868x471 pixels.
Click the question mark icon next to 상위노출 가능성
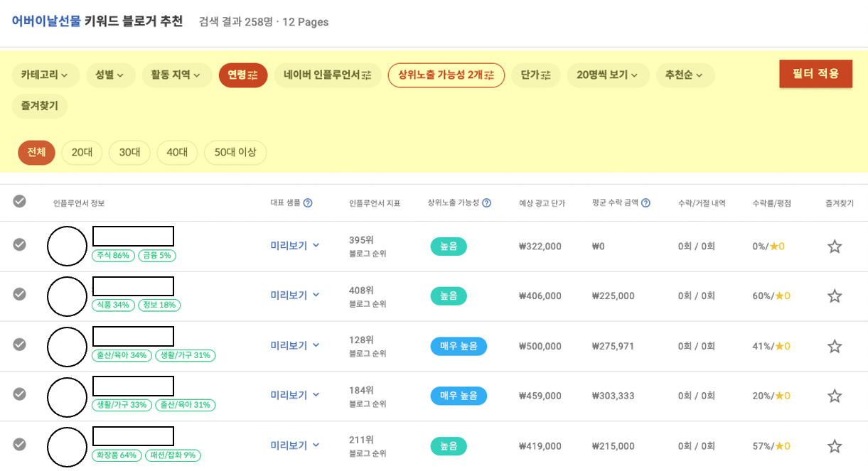486,202
